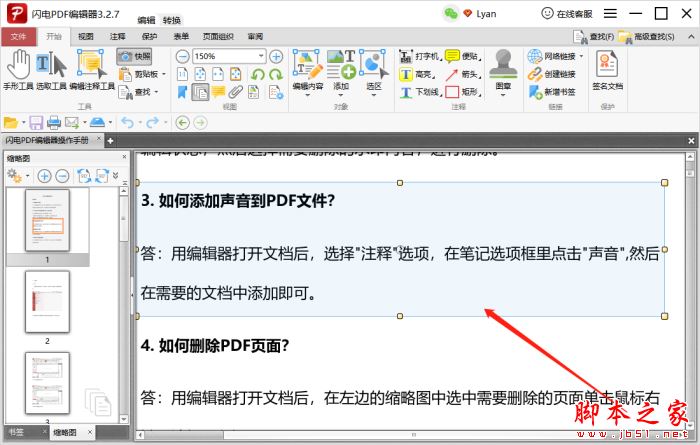
Task: Click the Fit Page view icon
Action: (x=200, y=74)
